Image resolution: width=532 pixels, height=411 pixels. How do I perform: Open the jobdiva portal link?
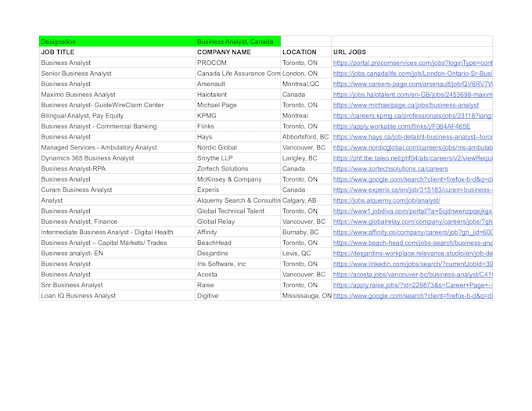pyautogui.click(x=412, y=211)
